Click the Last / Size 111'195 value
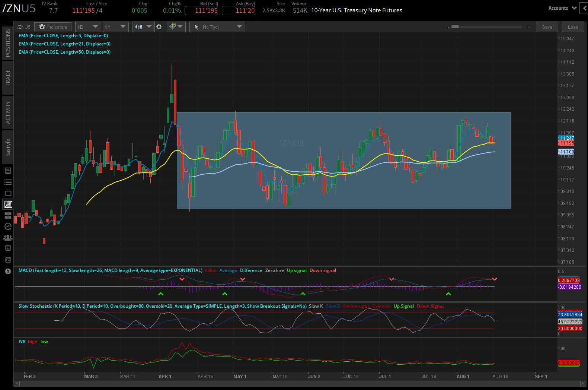The width and height of the screenshot is (588, 390). pos(84,10)
